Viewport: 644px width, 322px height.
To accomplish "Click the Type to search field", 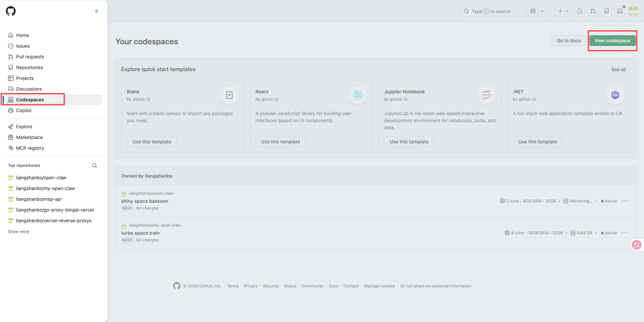I will (492, 11).
